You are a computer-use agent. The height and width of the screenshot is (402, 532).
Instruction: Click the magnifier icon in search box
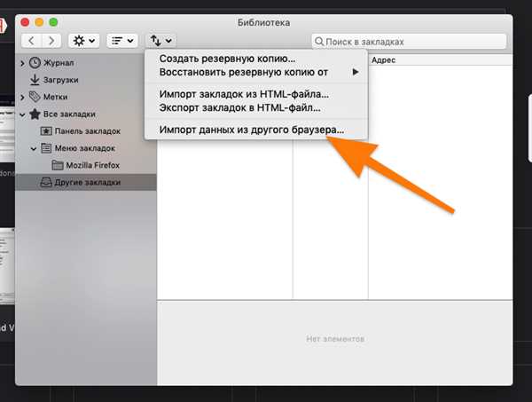pos(318,42)
